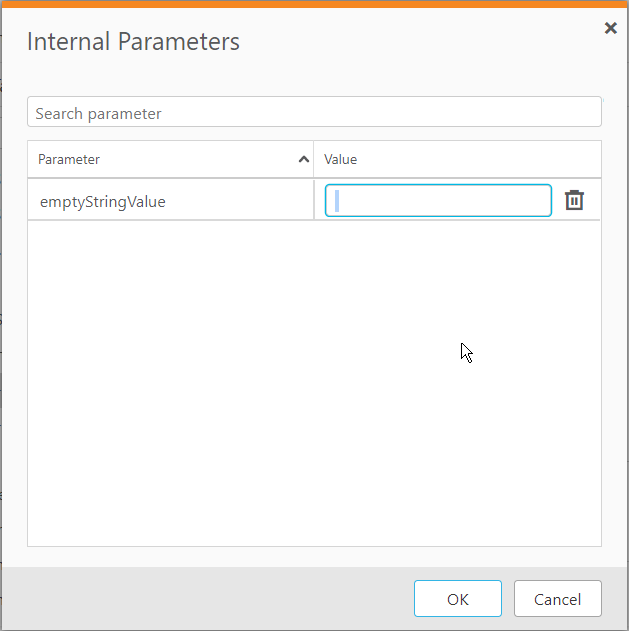
Task: Click the Value column header
Action: 341,160
